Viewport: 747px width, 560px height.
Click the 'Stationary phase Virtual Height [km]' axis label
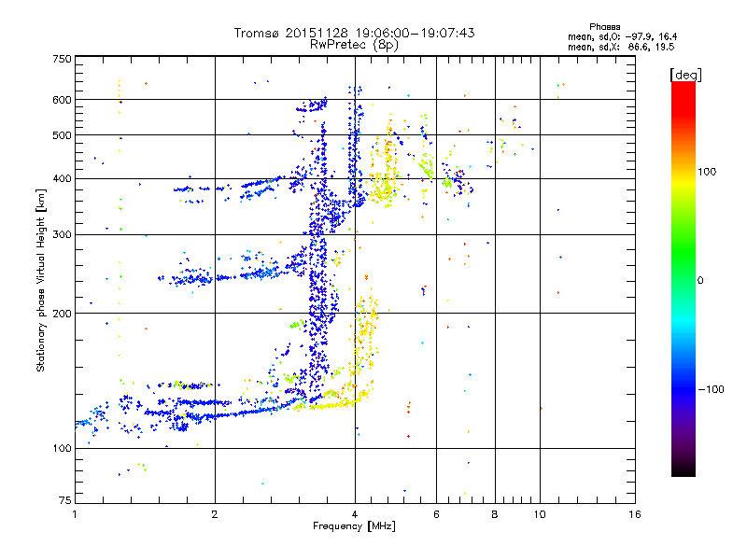[41, 280]
